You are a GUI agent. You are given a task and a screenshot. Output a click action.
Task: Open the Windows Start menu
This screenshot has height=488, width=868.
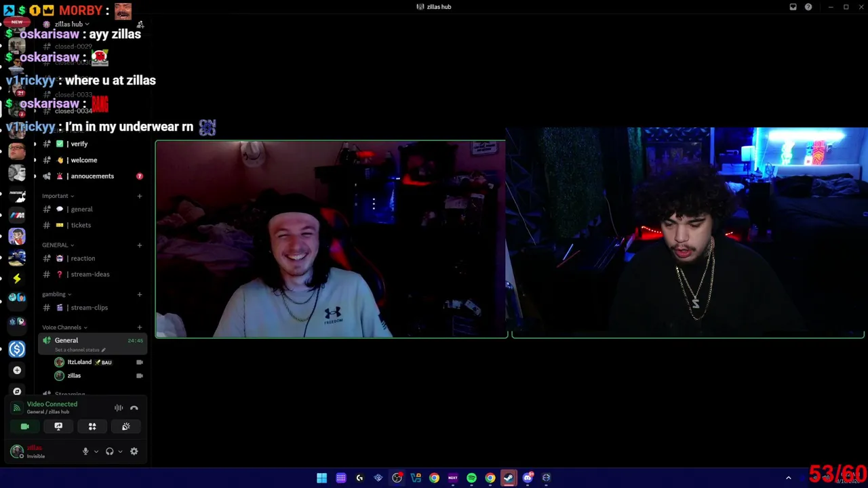(x=321, y=478)
